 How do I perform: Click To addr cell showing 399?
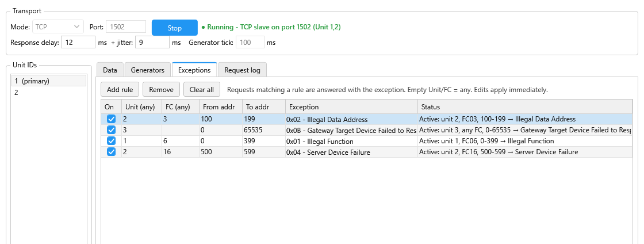tap(264, 142)
